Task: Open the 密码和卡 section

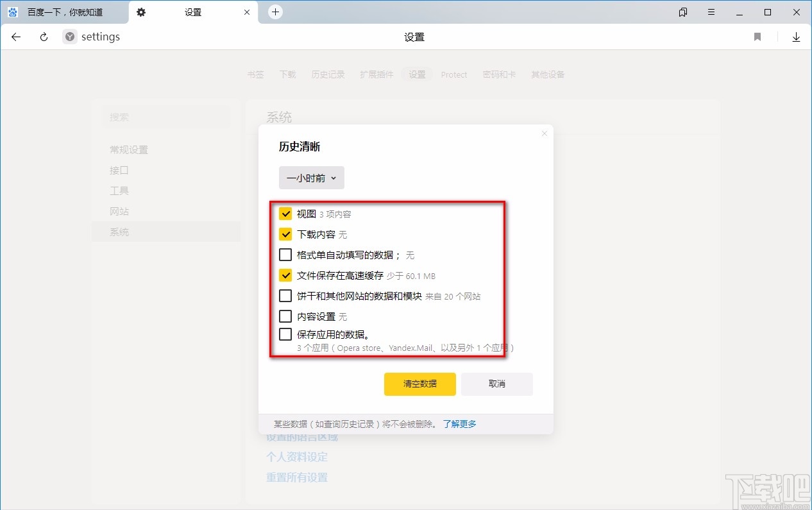Action: [x=499, y=74]
